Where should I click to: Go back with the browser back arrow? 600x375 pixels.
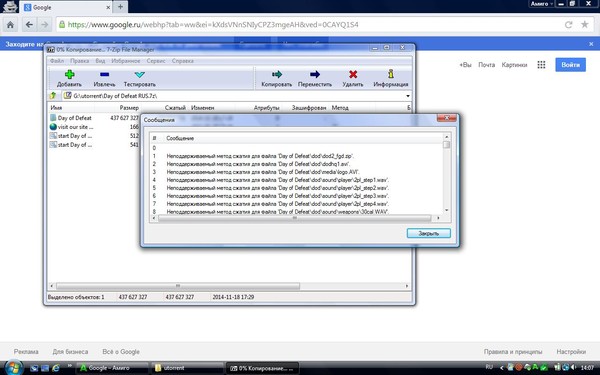tap(29, 25)
